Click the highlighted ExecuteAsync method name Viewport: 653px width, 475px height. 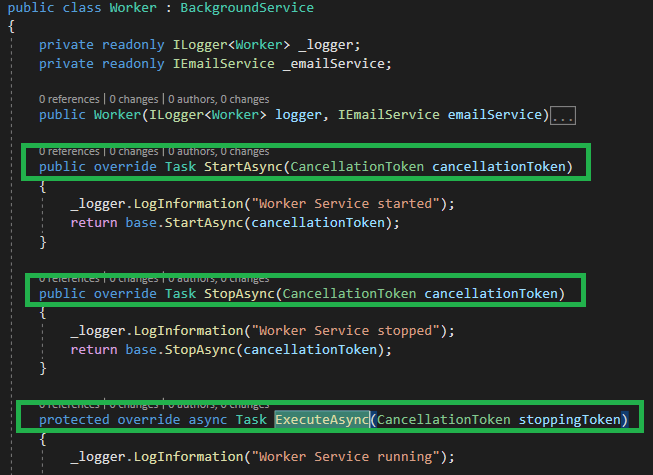pos(322,420)
